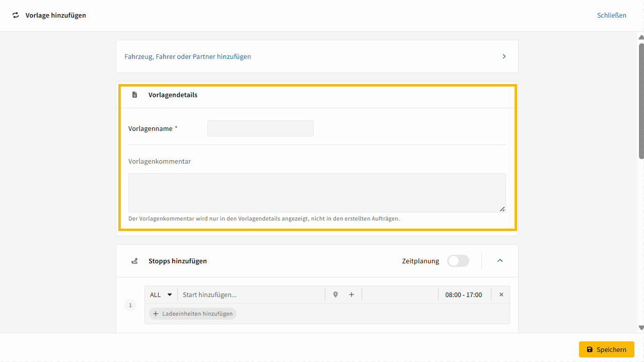The width and height of the screenshot is (644, 362).
Task: Click the Start hinzufügen address field
Action: [x=252, y=295]
